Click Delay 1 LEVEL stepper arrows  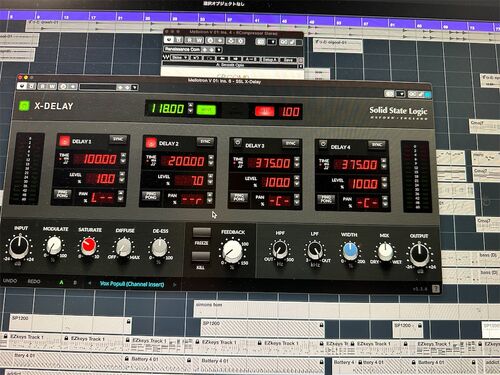[x=122, y=177]
